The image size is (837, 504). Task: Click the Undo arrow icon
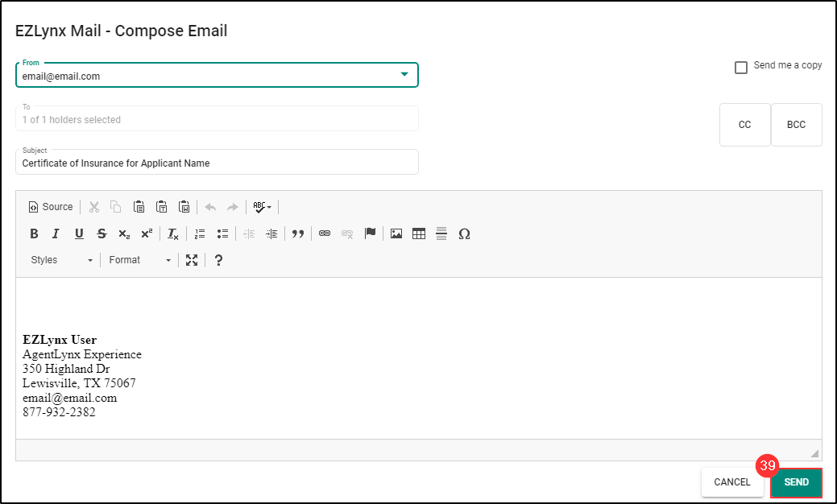click(210, 207)
